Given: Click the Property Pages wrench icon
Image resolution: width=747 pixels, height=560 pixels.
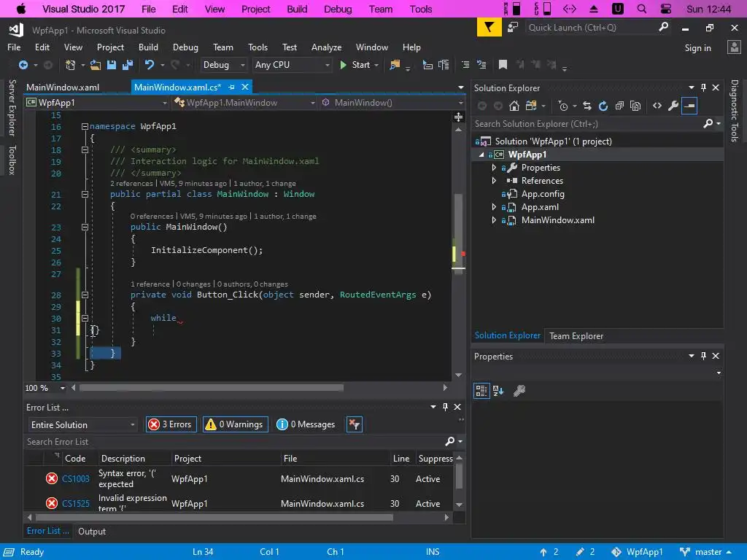Looking at the screenshot, I should [519, 391].
